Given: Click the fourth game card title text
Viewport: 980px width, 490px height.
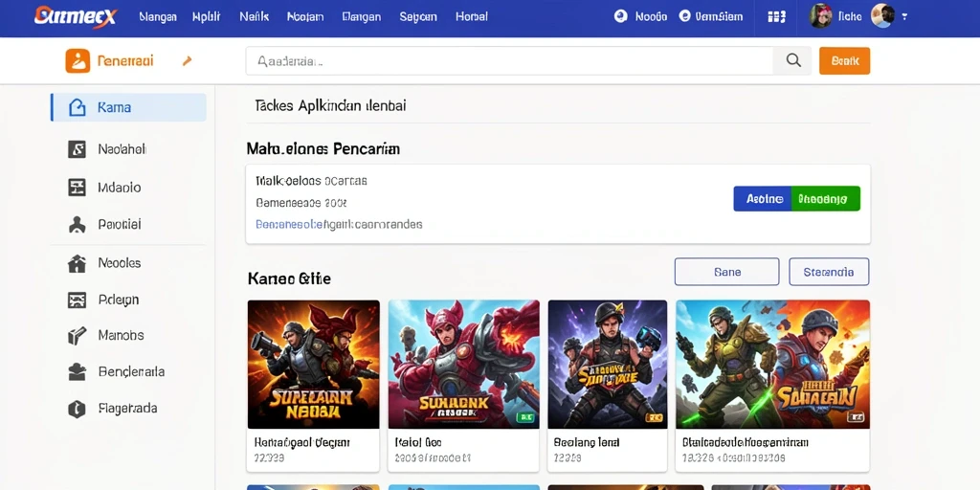Looking at the screenshot, I should [x=746, y=442].
